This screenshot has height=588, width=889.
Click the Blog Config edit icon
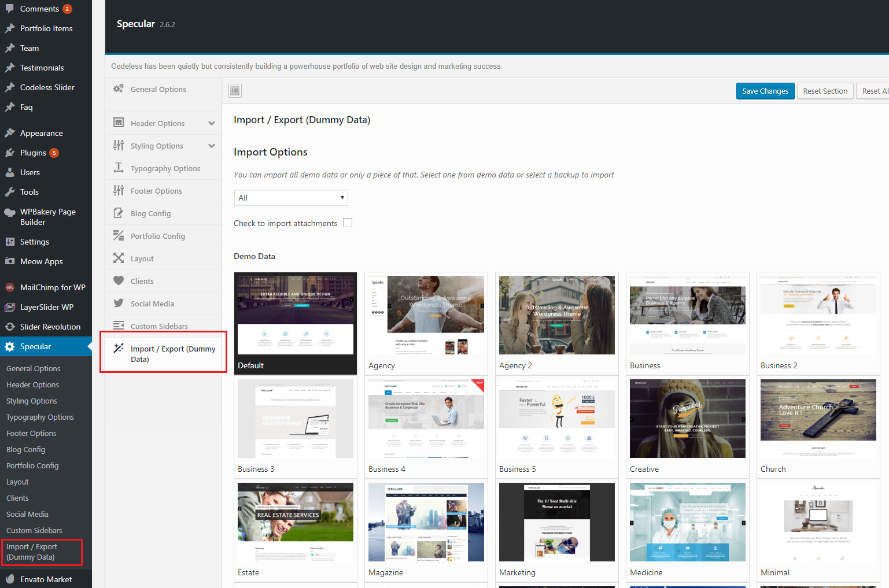pos(119,213)
